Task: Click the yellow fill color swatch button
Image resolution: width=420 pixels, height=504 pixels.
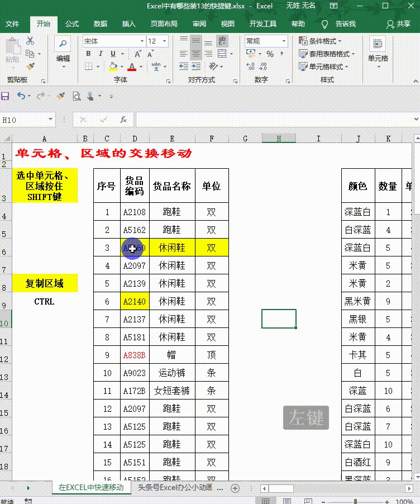Action: [113, 66]
